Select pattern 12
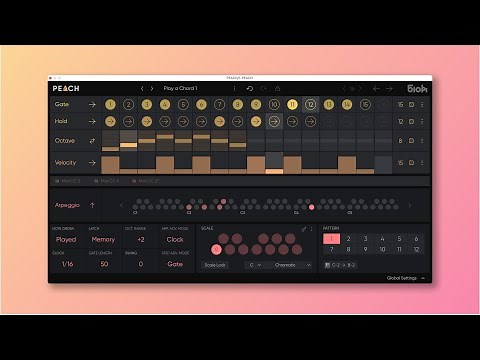The width and height of the screenshot is (480, 360). coord(416,249)
